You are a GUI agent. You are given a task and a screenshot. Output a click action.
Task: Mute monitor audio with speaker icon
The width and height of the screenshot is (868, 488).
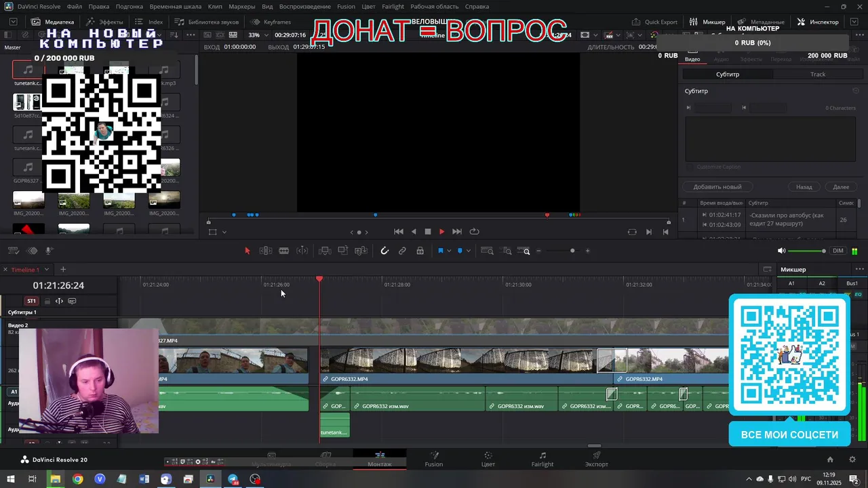pyautogui.click(x=781, y=251)
